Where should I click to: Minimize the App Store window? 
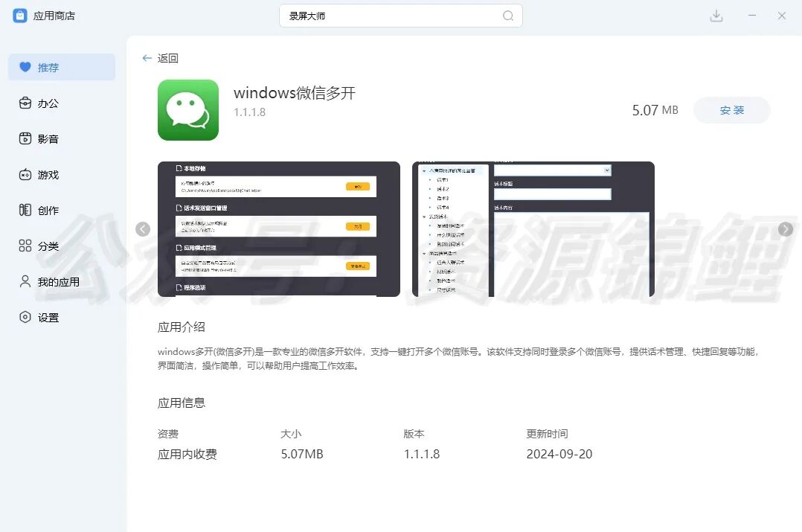pos(752,16)
